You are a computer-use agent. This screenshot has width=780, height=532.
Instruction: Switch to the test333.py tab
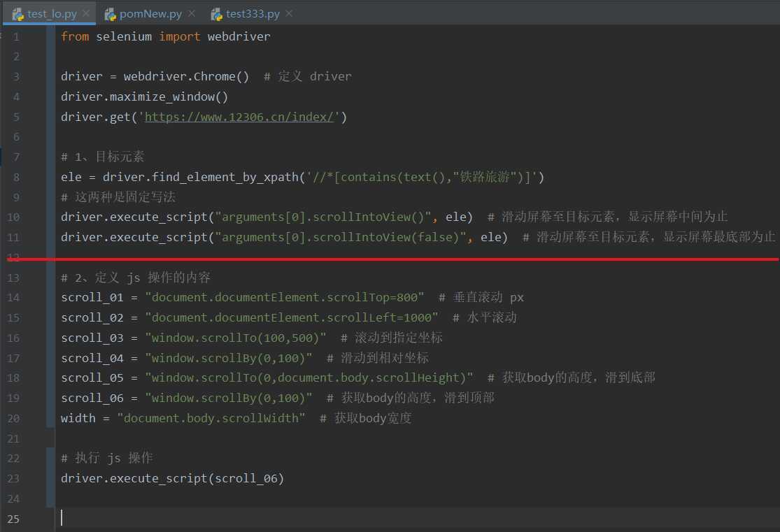coord(253,14)
